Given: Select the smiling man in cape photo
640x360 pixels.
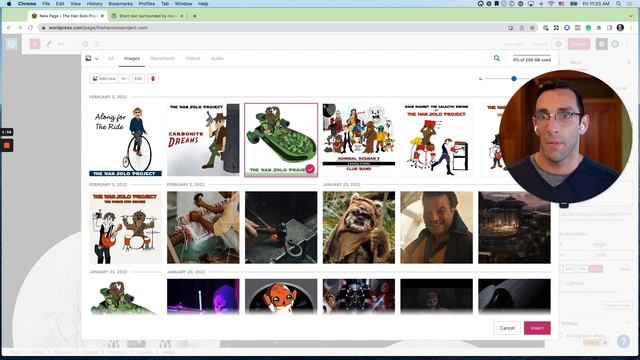Looking at the screenshot, I should pos(437,227).
